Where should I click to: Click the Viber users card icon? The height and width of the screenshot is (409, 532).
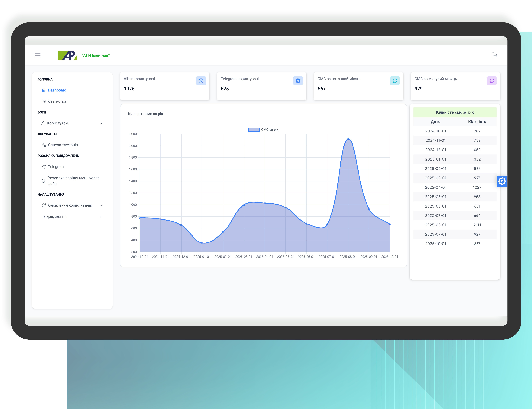point(201,81)
